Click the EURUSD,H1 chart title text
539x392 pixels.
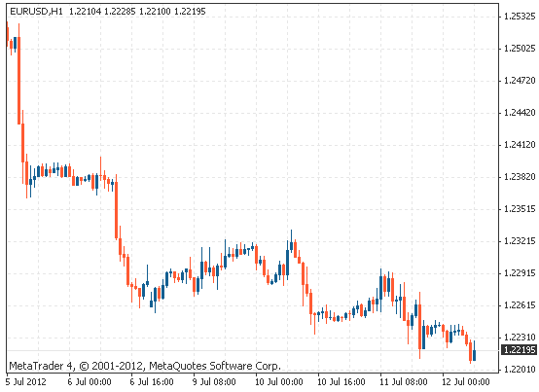(x=36, y=12)
